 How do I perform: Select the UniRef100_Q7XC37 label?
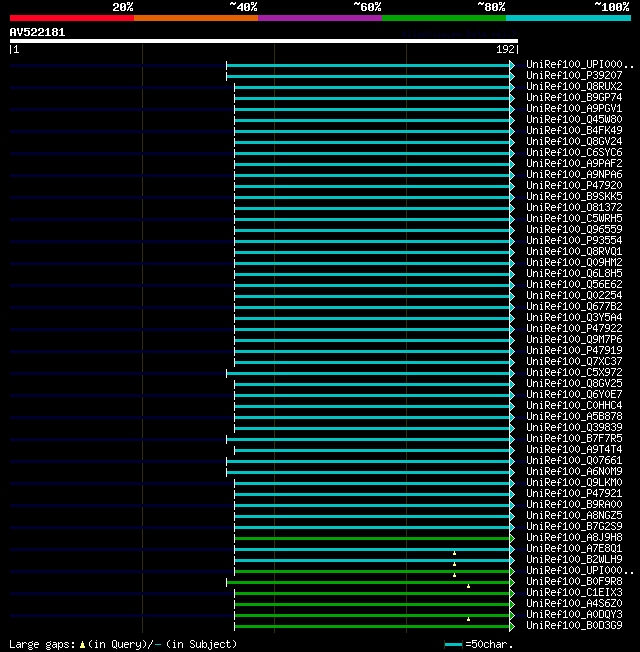pos(574,361)
